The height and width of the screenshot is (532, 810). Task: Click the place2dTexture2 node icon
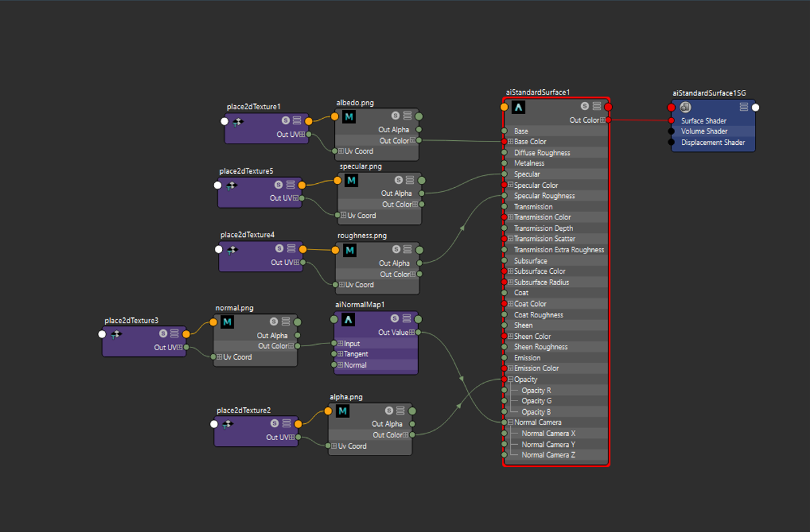(228, 424)
